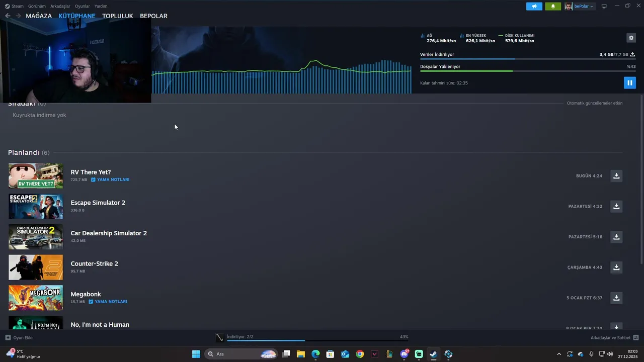Open Microsoft Store from the taskbar
This screenshot has height=362, width=644.
(330, 354)
